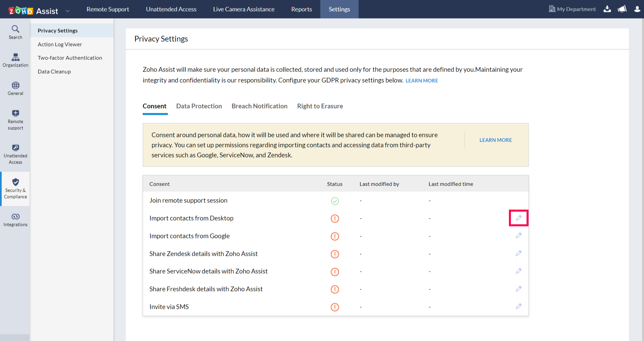Open announcements via the megaphone icon
This screenshot has height=341, width=644.
click(x=622, y=9)
